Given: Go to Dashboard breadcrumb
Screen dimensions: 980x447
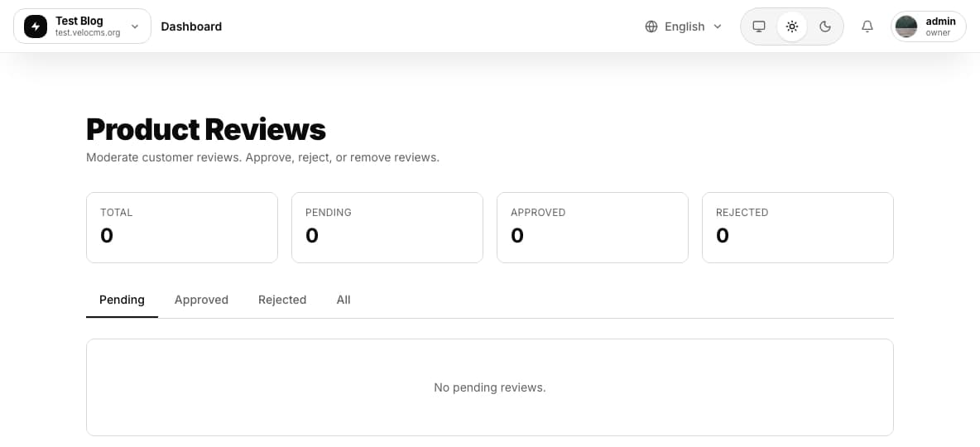Looking at the screenshot, I should [x=191, y=26].
